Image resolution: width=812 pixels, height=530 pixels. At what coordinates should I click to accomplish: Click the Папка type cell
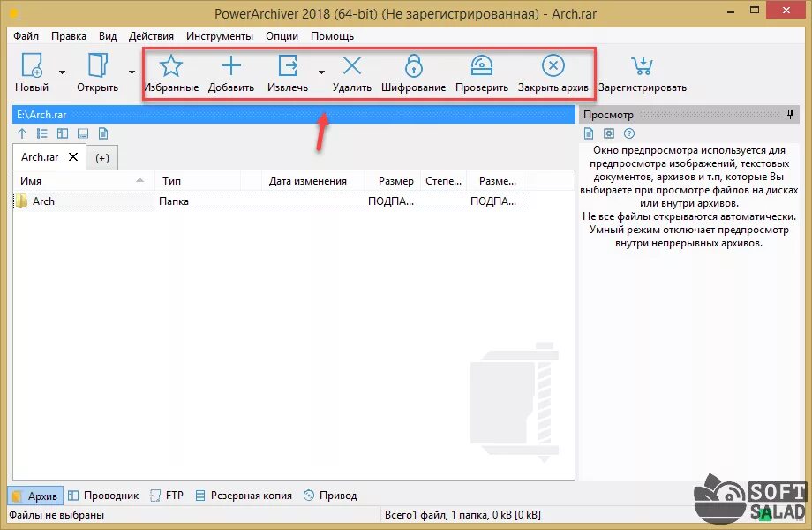pos(174,201)
